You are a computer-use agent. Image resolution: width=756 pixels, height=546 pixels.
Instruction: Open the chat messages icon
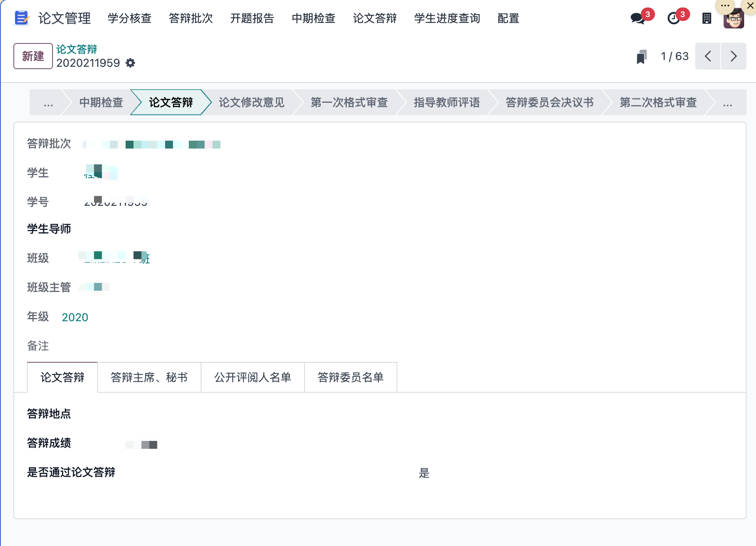[x=637, y=19]
